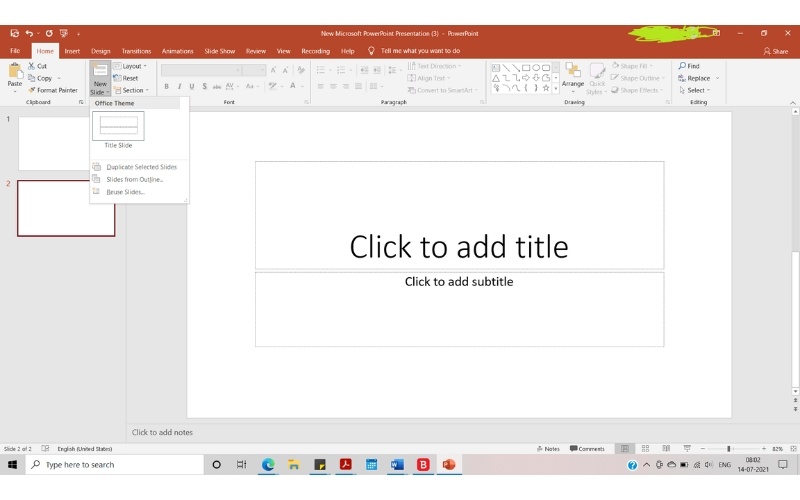Open font size combo box
The width and height of the screenshot is (800, 500).
(x=254, y=70)
